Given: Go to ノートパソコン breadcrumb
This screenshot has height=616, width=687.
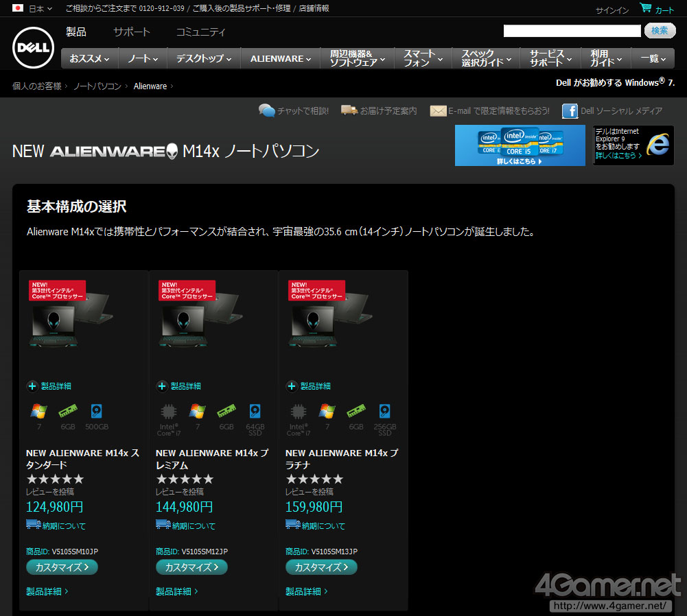Looking at the screenshot, I should click(97, 86).
